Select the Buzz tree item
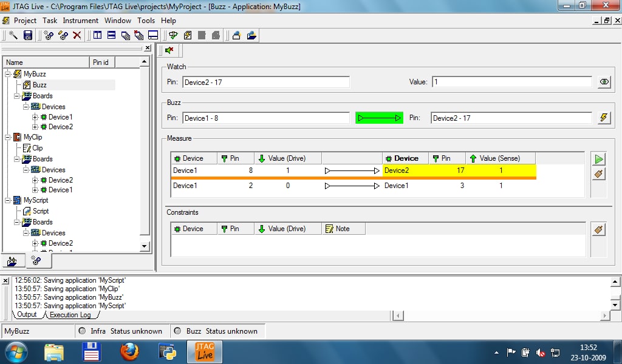The height and width of the screenshot is (364, 622). coord(39,85)
